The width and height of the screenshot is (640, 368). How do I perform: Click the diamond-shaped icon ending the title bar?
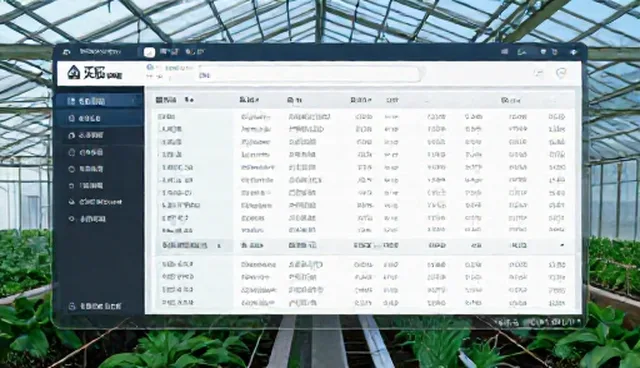pyautogui.click(x=573, y=52)
